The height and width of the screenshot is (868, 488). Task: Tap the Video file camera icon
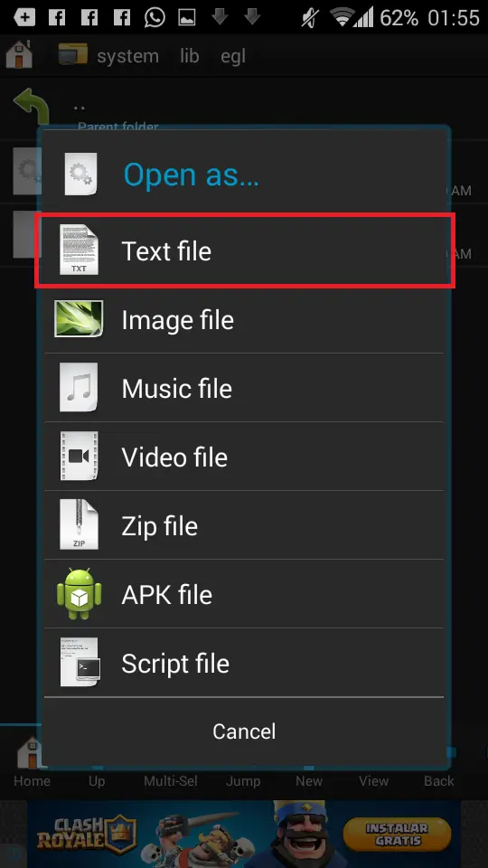(79, 456)
